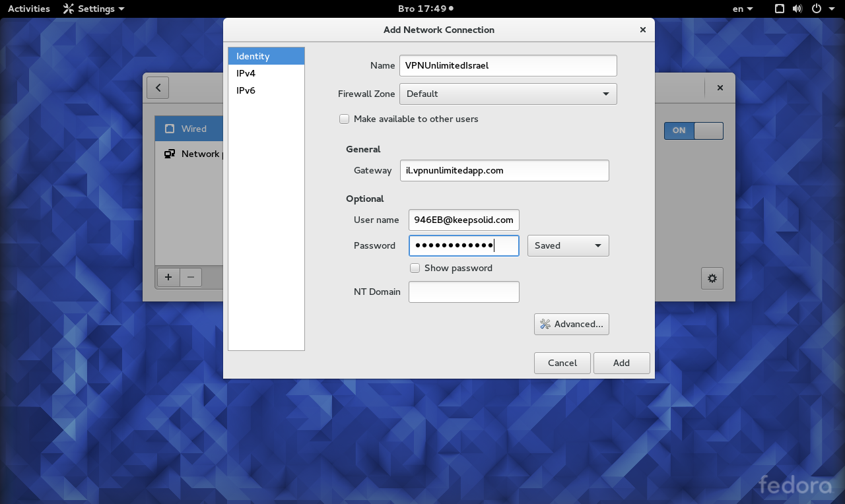Switch to the IPv4 section

click(266, 73)
